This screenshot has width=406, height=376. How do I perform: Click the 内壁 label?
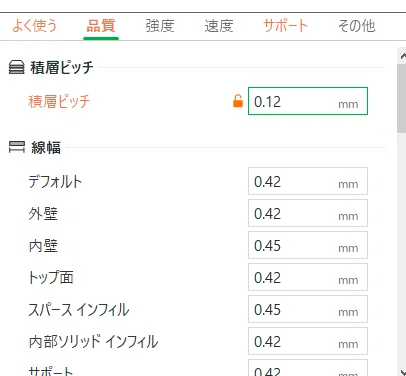[x=43, y=246]
